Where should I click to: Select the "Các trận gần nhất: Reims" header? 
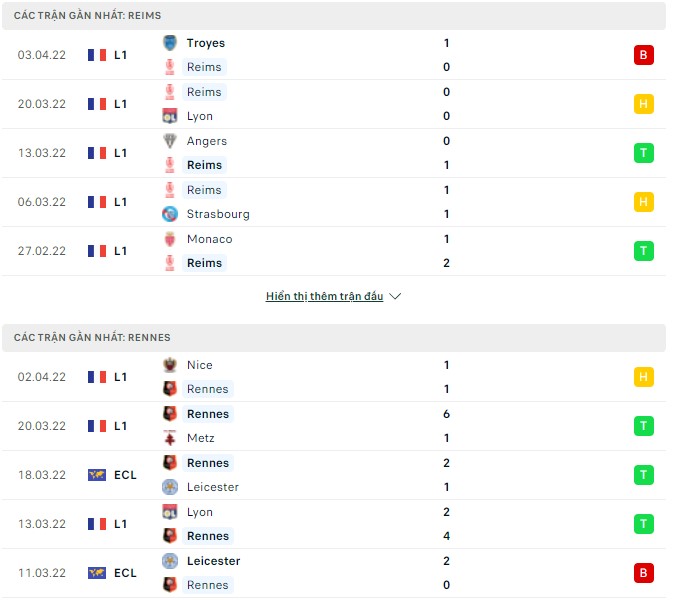87,16
